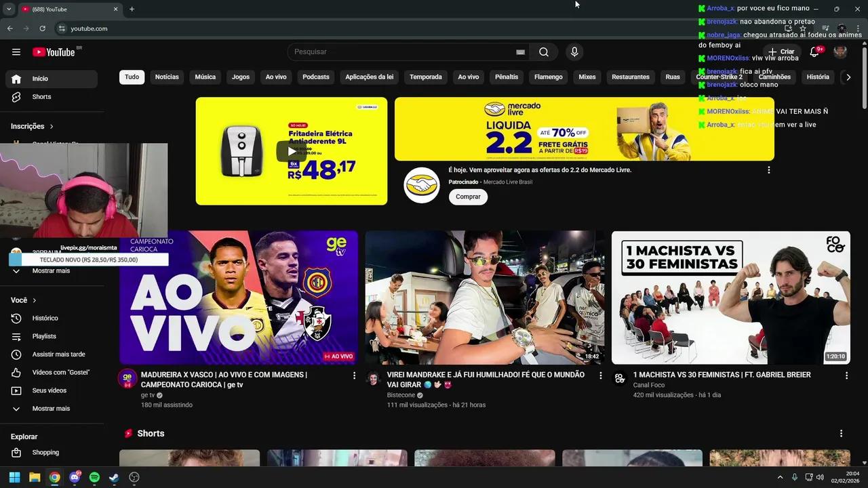The height and width of the screenshot is (488, 868).
Task: Select the Ruas filter chip
Action: tap(673, 77)
